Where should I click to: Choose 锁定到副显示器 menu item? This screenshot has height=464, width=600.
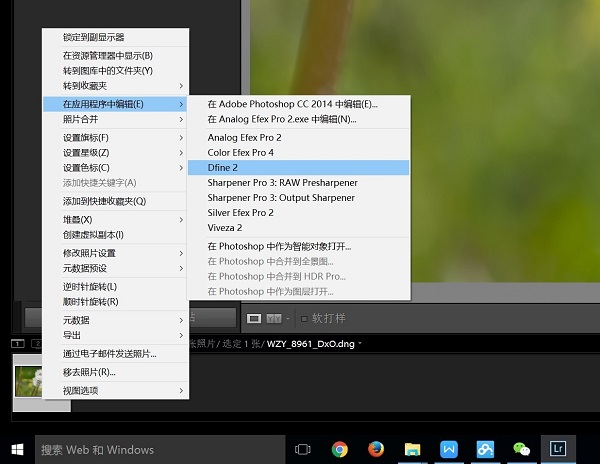[x=115, y=37]
